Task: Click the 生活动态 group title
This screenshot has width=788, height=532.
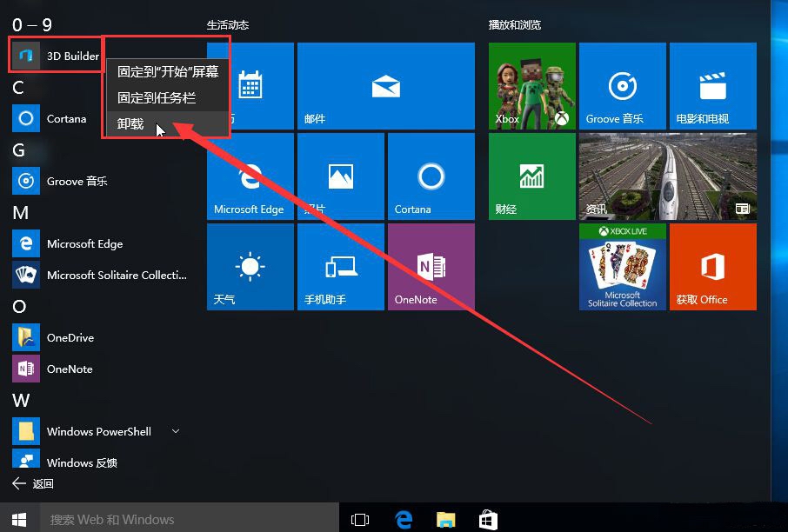Action: click(x=228, y=24)
